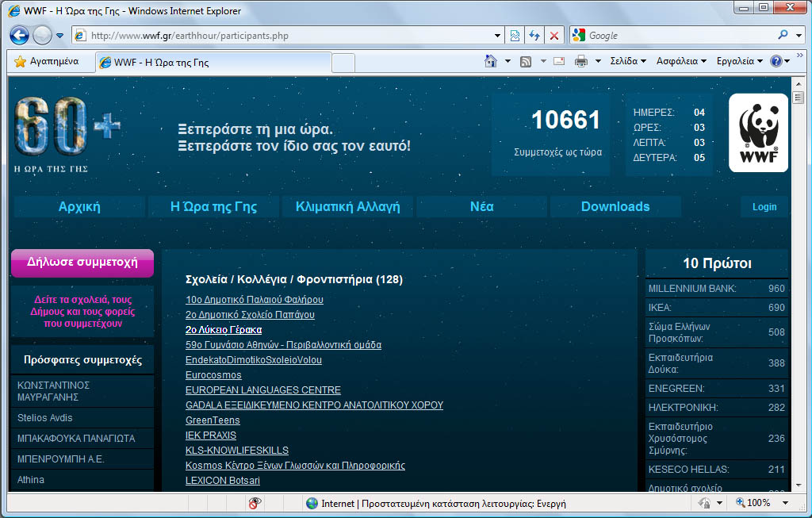This screenshot has height=518, width=812.
Task: Open the Νέα nav tab
Action: [x=481, y=207]
